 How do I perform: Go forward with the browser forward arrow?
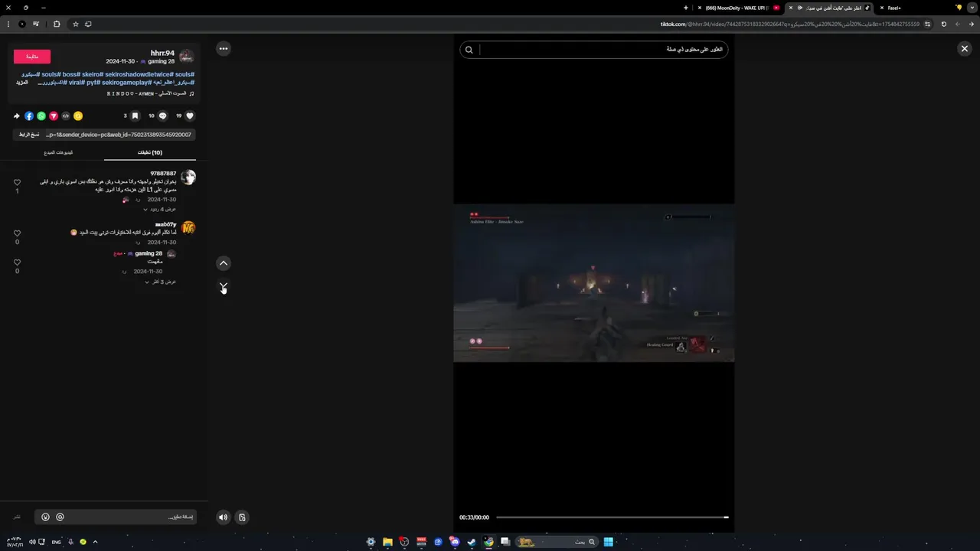click(x=957, y=24)
